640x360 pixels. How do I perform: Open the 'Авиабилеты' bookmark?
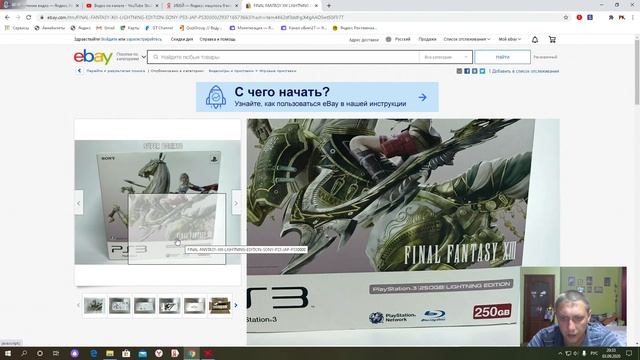(49, 28)
